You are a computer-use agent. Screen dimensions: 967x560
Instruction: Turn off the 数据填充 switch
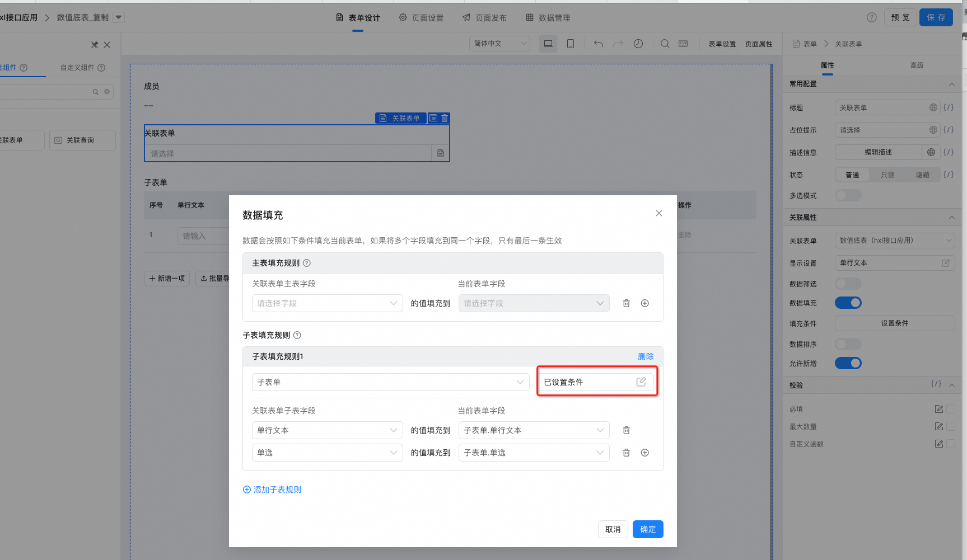point(848,303)
